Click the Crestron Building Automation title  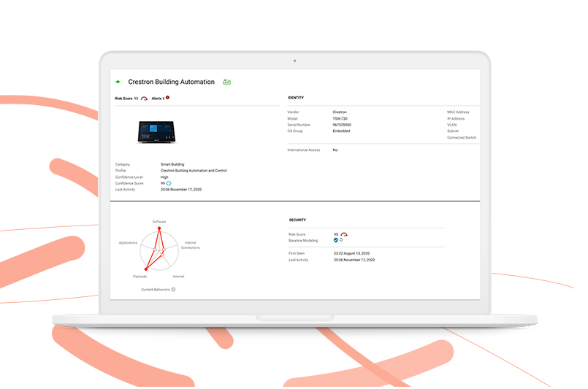tap(172, 82)
